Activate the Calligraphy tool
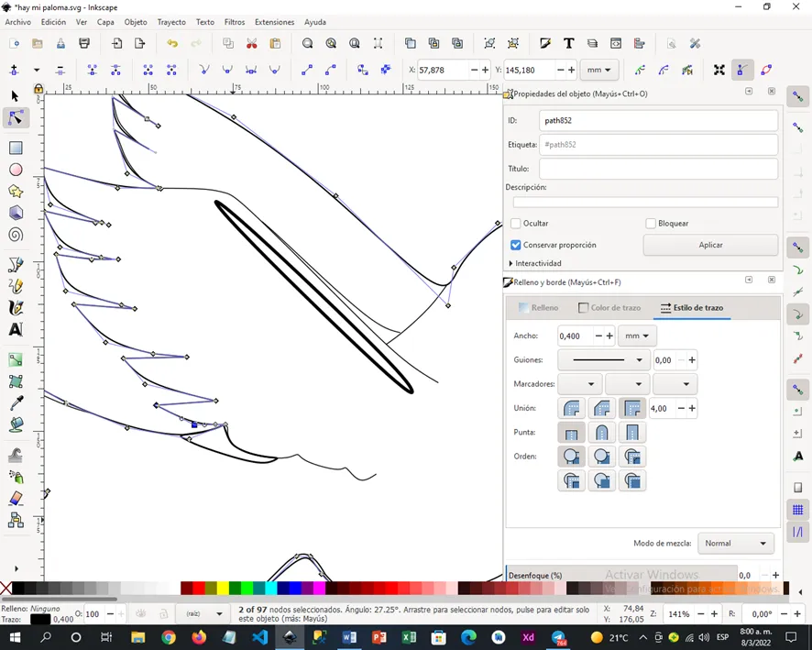The height and width of the screenshot is (650, 812). pos(16,308)
